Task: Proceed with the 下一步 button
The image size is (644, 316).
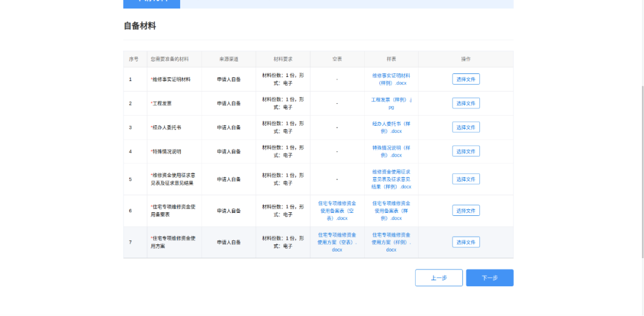Action: (490, 278)
